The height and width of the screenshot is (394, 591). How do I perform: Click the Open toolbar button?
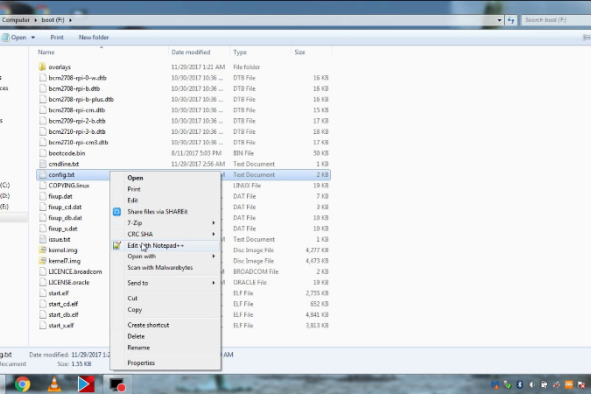pyautogui.click(x=14, y=37)
